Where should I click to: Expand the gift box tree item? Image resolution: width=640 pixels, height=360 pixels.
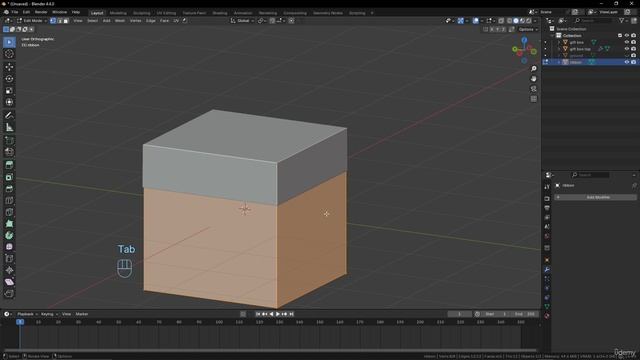559,42
